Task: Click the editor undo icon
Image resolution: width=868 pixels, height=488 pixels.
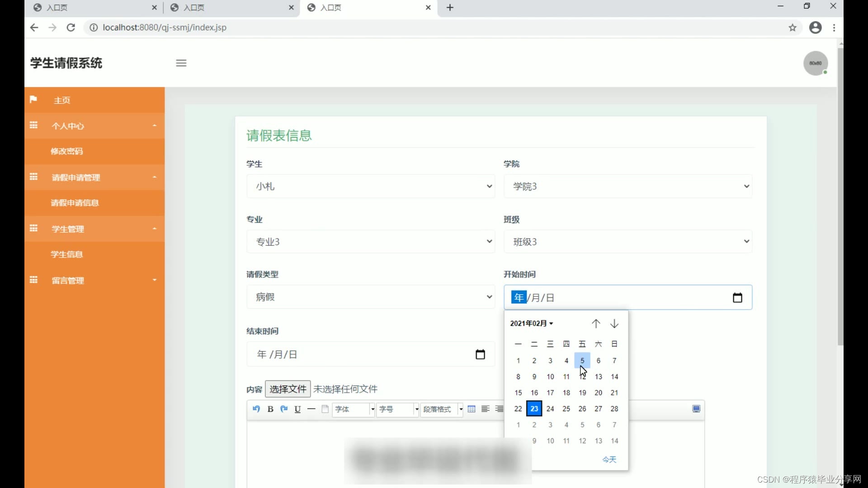Action: [256, 409]
